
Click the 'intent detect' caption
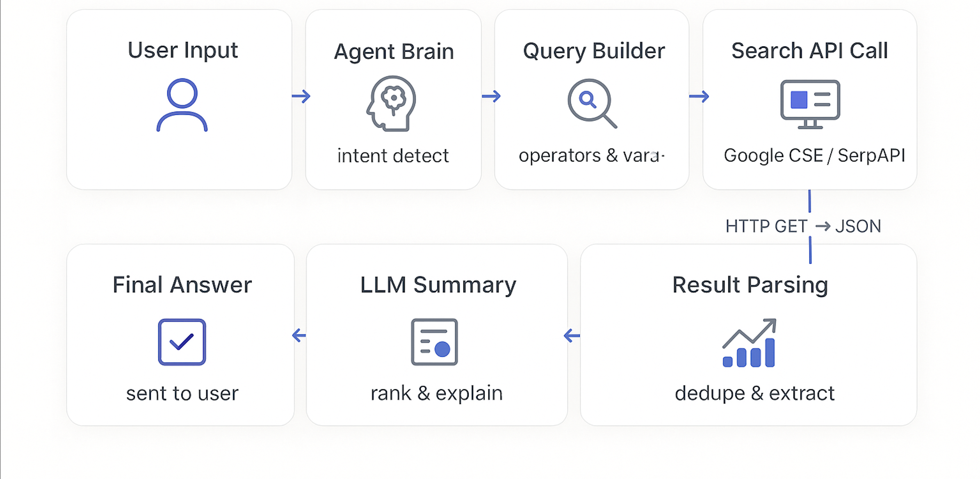(x=393, y=156)
